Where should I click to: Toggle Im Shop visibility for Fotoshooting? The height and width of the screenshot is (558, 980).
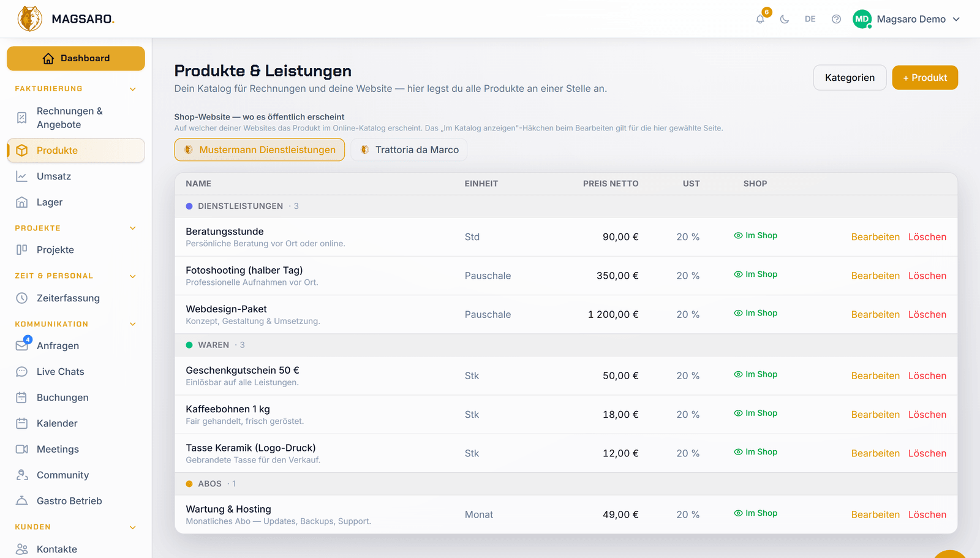click(x=756, y=274)
